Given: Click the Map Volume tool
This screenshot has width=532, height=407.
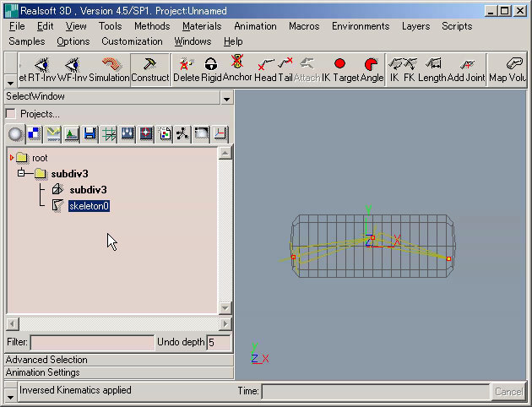Looking at the screenshot, I should [x=508, y=69].
